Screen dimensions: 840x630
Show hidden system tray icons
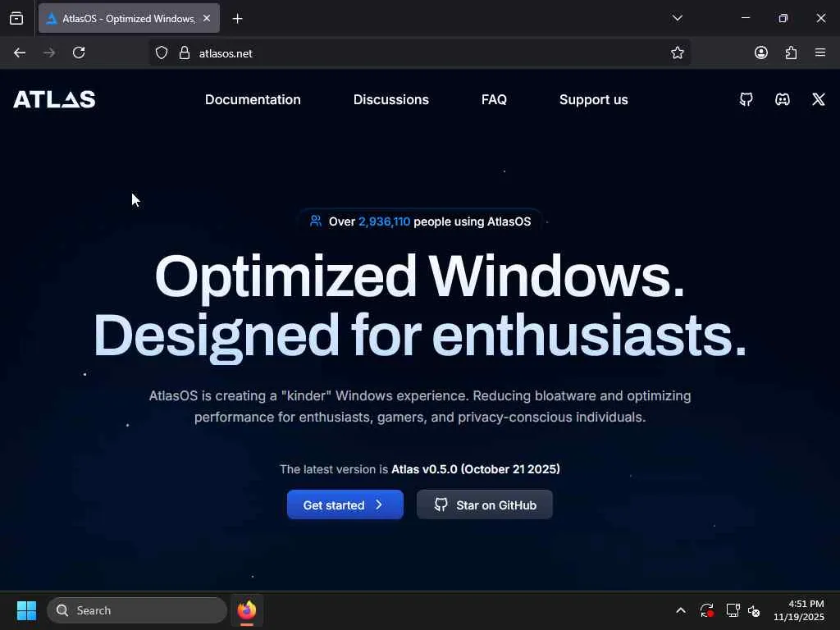coord(680,610)
